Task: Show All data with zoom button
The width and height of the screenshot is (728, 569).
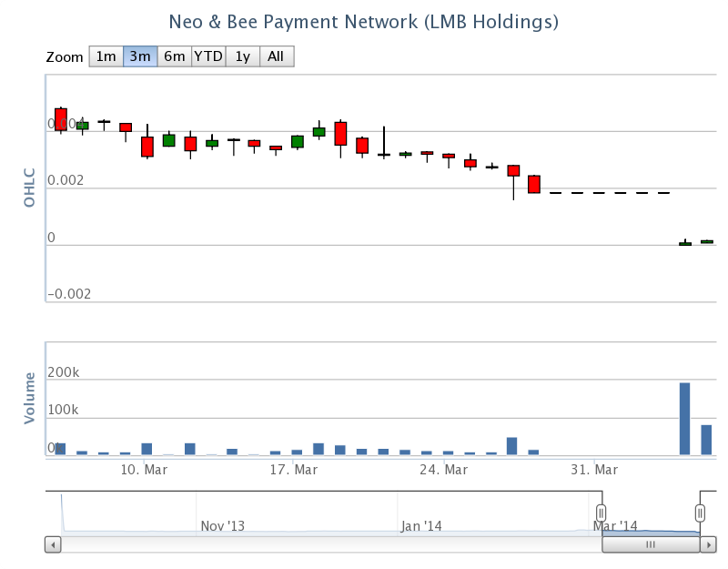Action: point(276,56)
